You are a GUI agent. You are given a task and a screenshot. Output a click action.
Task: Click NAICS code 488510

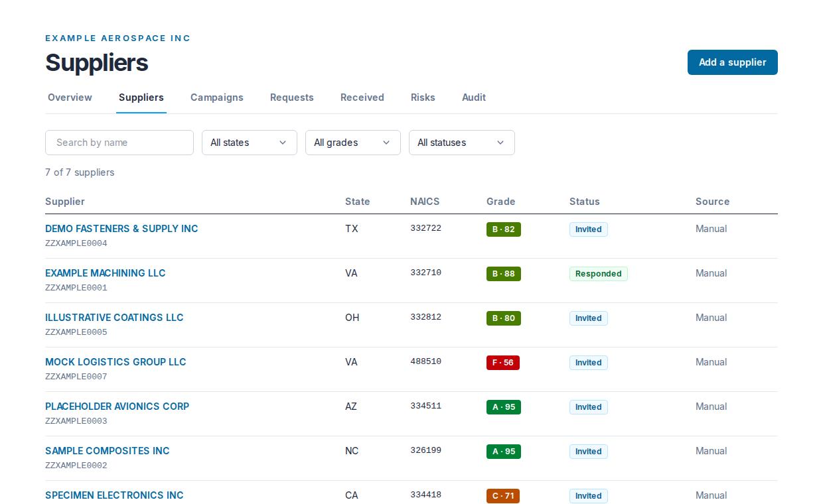coord(425,361)
